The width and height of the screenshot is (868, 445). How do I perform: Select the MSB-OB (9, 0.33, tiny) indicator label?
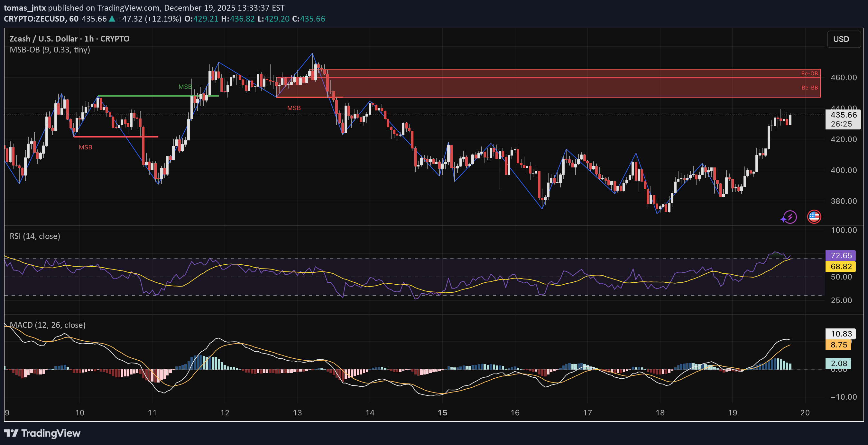50,50
